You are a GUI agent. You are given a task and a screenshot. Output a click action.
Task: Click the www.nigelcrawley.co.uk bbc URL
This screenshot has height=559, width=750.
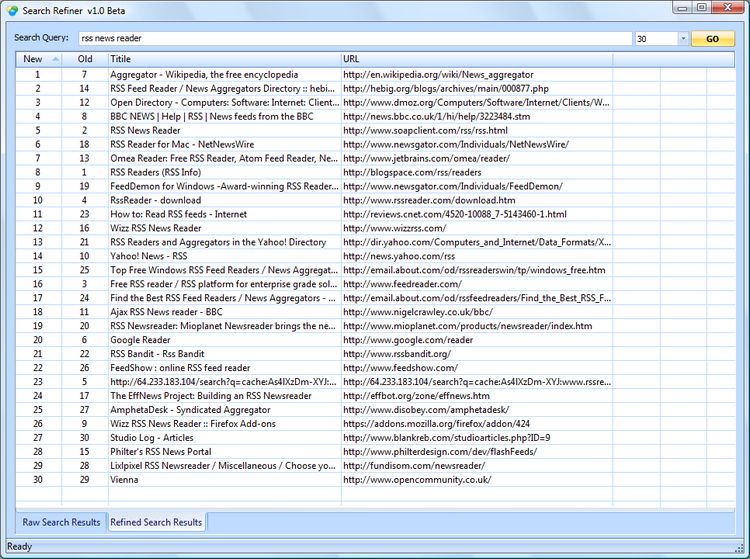point(418,312)
